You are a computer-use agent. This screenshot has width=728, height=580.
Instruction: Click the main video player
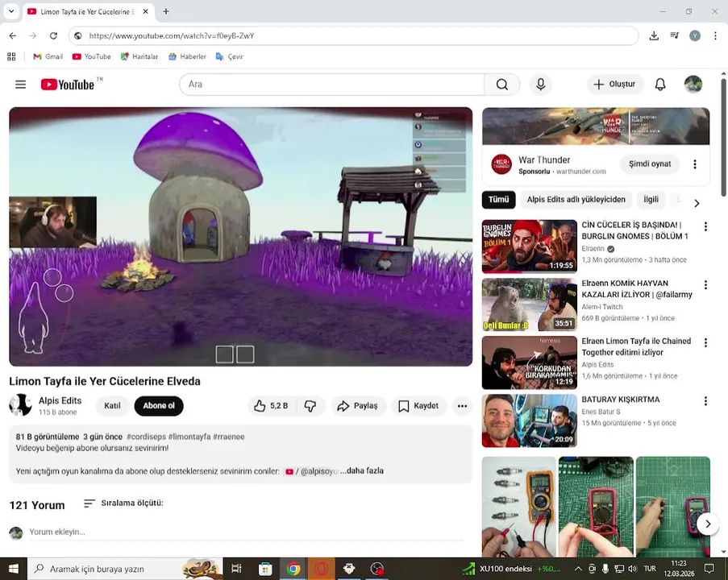[240, 237]
